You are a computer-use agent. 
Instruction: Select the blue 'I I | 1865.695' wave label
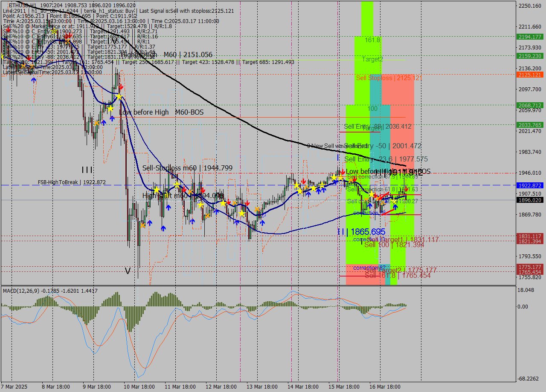click(x=361, y=232)
